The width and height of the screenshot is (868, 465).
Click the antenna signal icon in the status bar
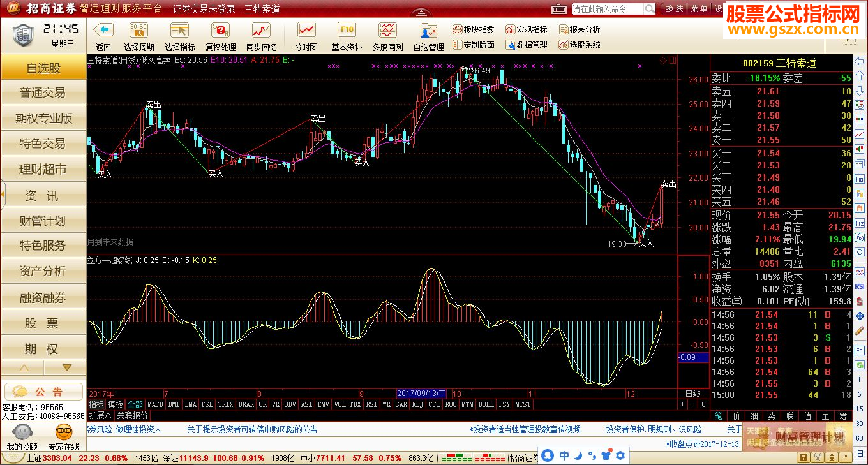click(817, 457)
